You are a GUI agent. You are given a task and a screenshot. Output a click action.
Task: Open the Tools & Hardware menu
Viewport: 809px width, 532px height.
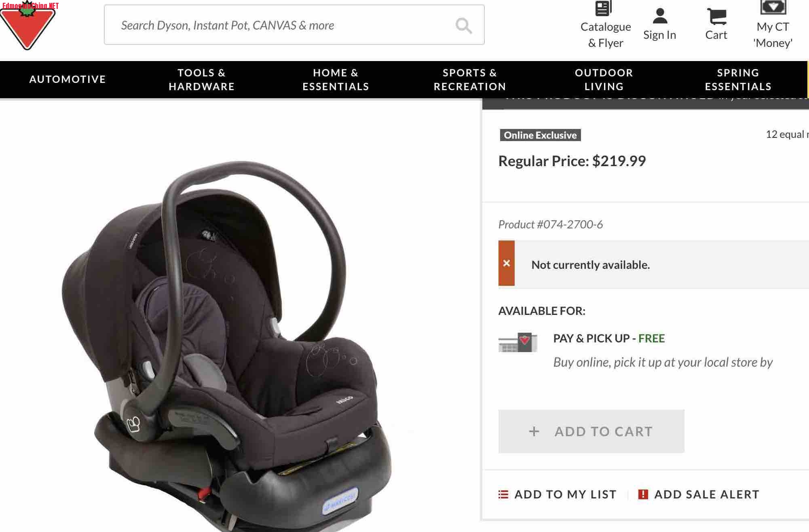[x=201, y=79]
